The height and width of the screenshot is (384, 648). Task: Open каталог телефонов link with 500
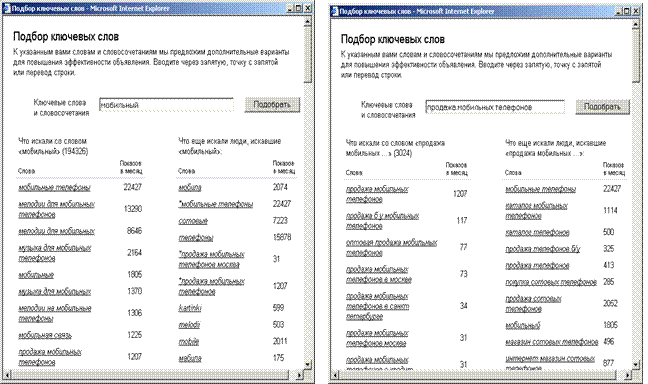(537, 232)
